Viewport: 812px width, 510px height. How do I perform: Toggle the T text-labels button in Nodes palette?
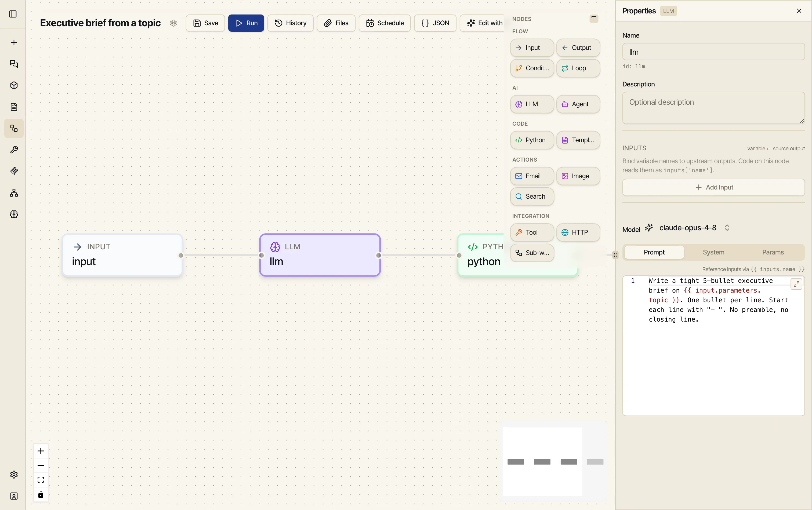point(594,19)
